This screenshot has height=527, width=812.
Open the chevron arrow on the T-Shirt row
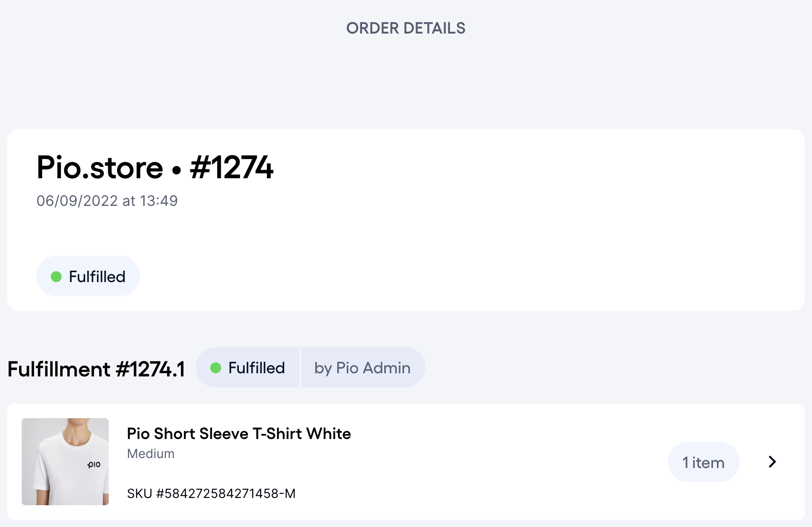click(x=773, y=462)
